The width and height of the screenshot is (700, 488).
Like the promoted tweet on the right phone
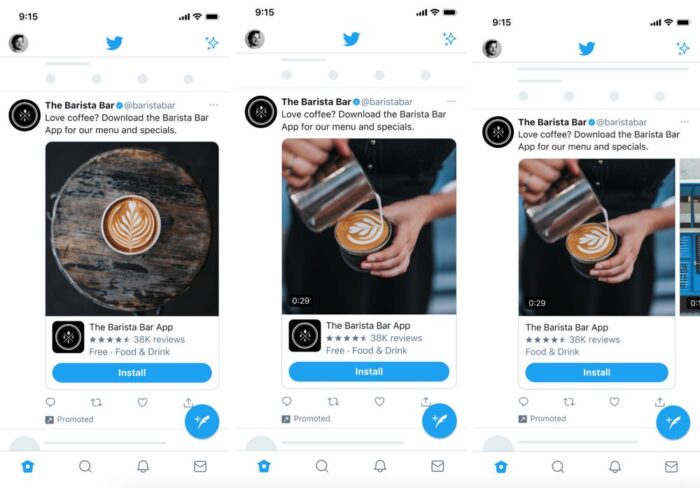pos(614,402)
